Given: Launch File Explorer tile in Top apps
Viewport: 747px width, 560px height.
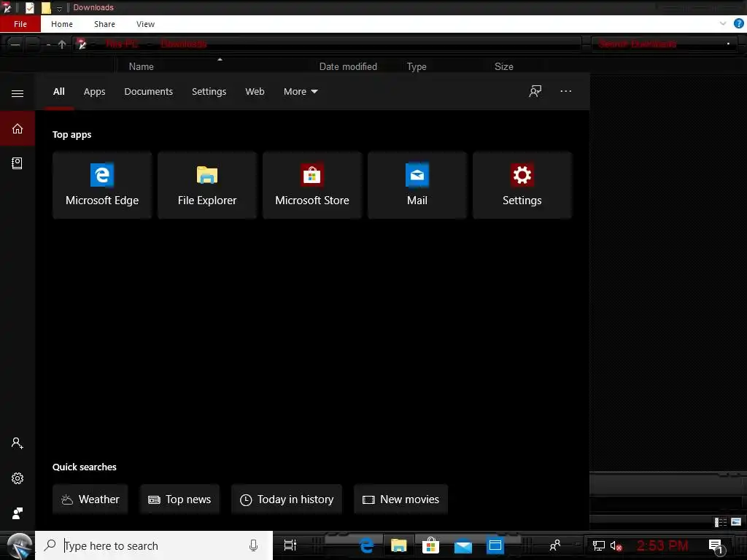Looking at the screenshot, I should (x=207, y=185).
